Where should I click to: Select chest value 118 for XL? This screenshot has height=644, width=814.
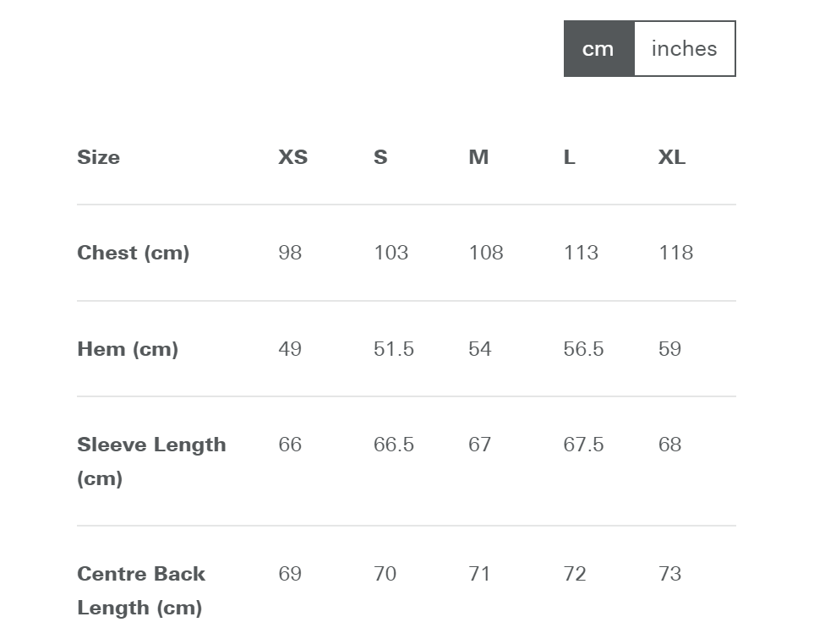point(676,253)
